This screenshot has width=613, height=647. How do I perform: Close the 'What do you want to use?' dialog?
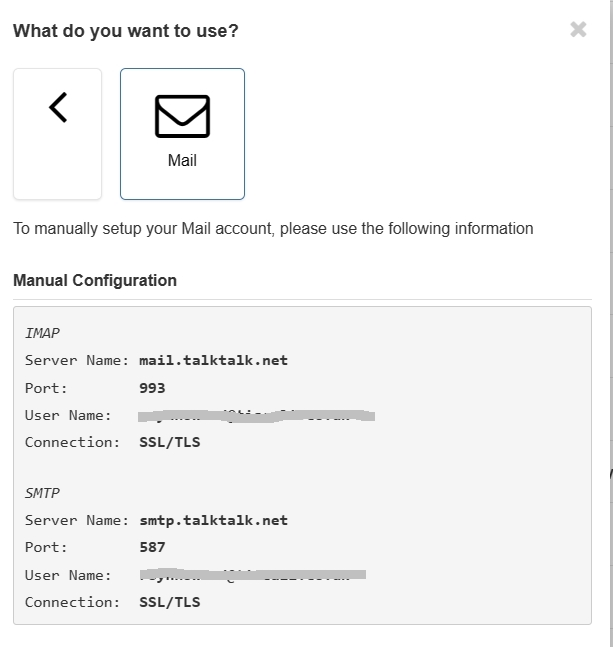pyautogui.click(x=578, y=29)
